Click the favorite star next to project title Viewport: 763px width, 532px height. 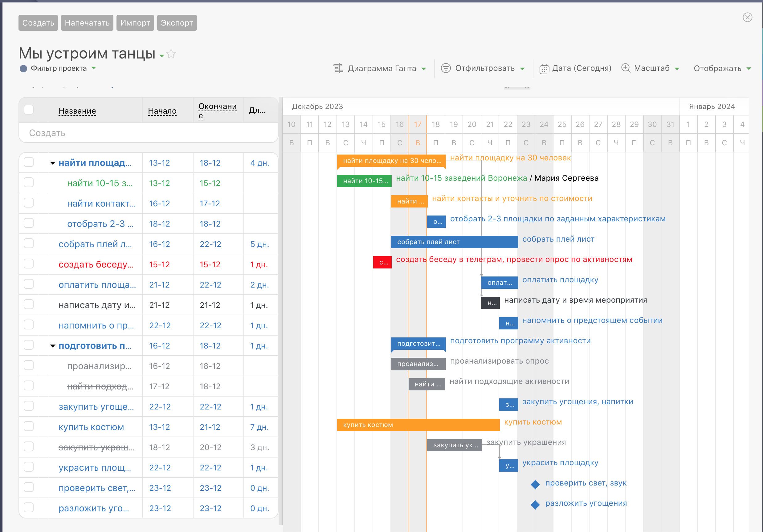(171, 54)
